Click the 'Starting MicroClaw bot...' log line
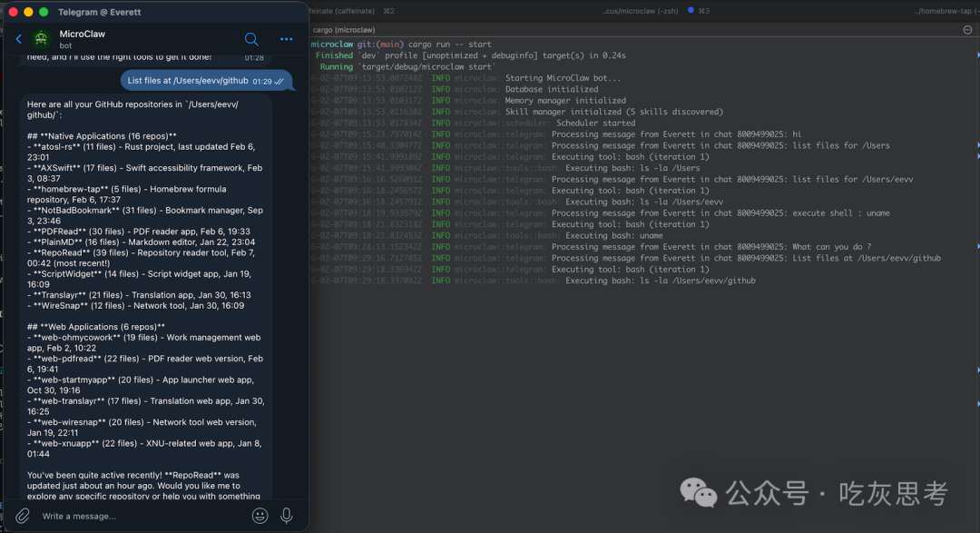 465,78
